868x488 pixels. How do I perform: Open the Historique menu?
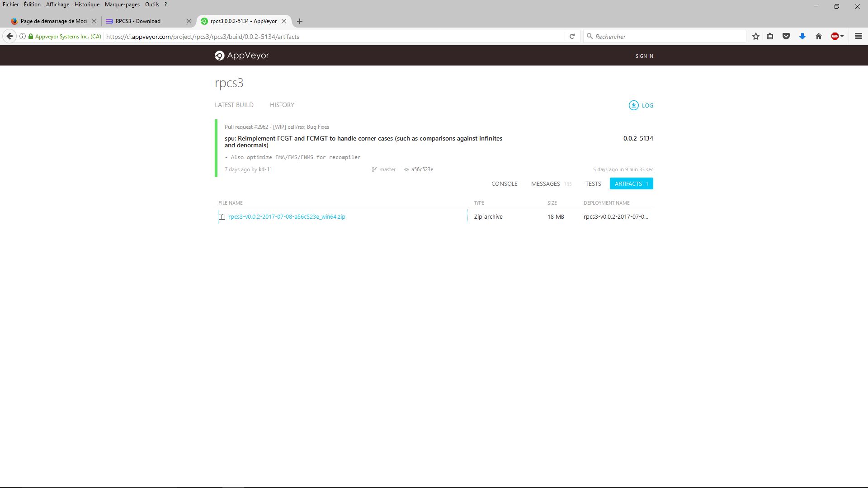(87, 5)
